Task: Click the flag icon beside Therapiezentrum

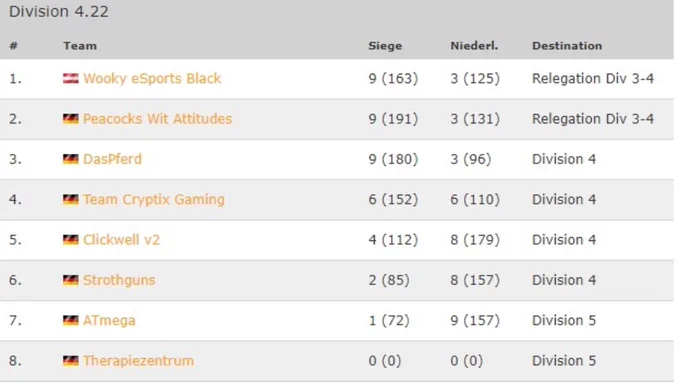Action: pos(71,361)
